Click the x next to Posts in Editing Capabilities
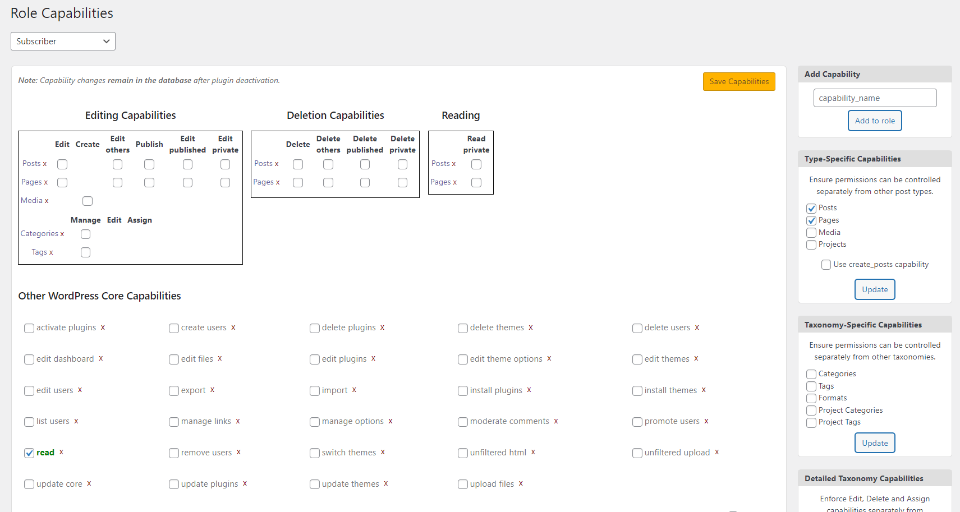The width and height of the screenshot is (960, 512). point(45,164)
